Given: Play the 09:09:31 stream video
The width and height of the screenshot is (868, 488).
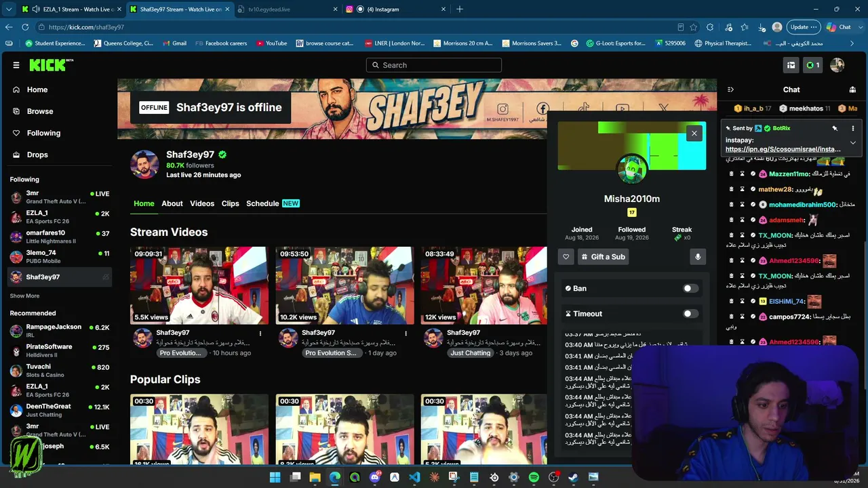Looking at the screenshot, I should (x=199, y=285).
